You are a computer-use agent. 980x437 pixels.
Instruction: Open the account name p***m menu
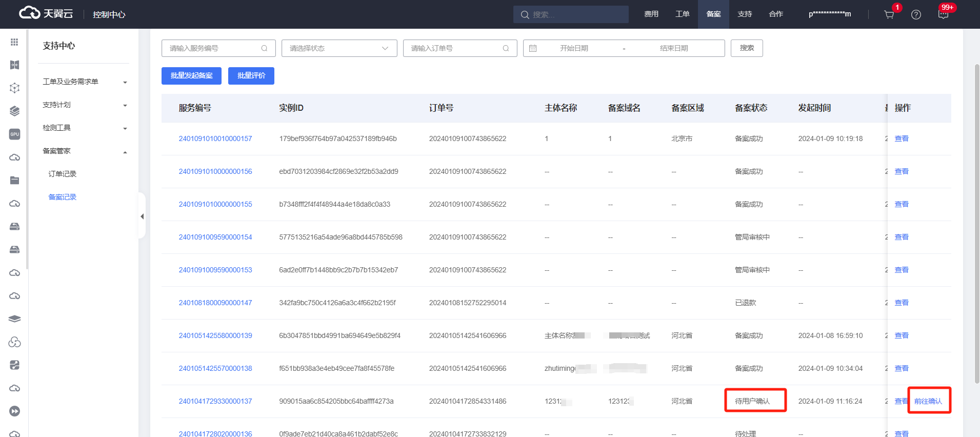point(829,14)
